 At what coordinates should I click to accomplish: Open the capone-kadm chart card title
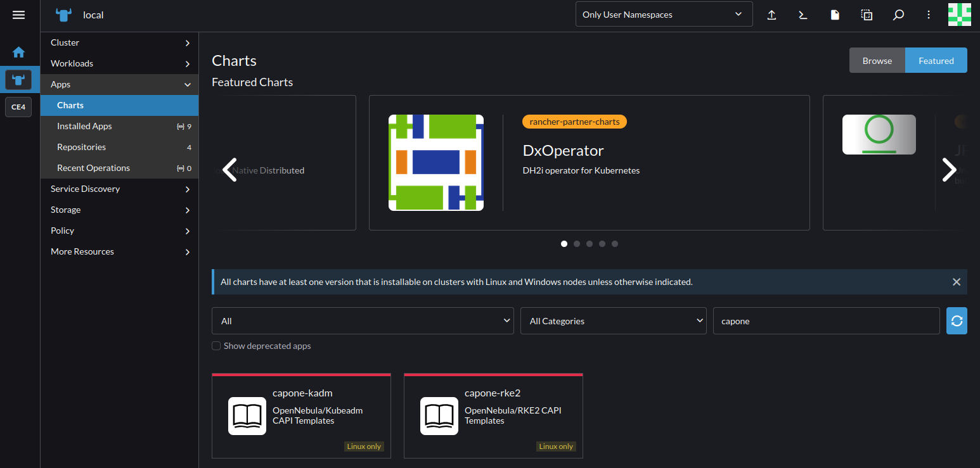(x=302, y=393)
